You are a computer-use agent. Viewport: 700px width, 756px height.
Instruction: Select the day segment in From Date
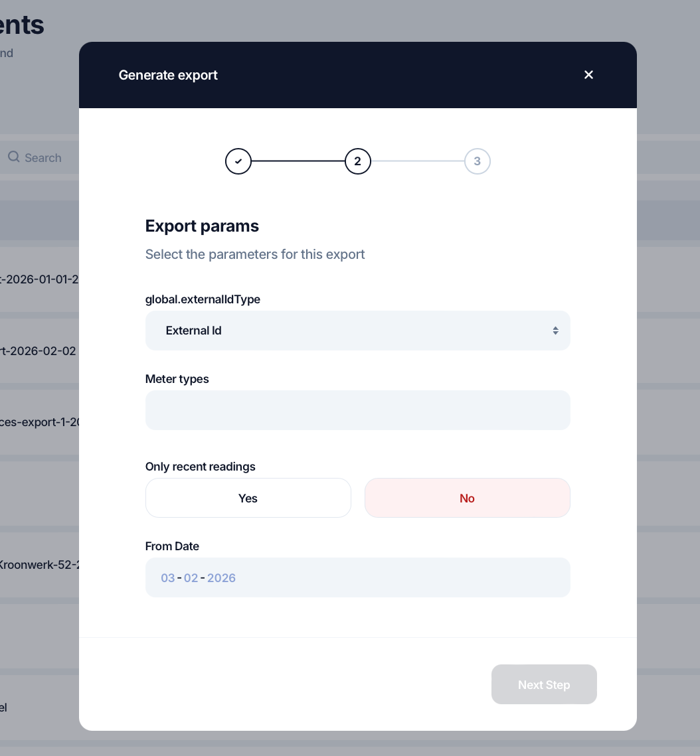(x=168, y=577)
